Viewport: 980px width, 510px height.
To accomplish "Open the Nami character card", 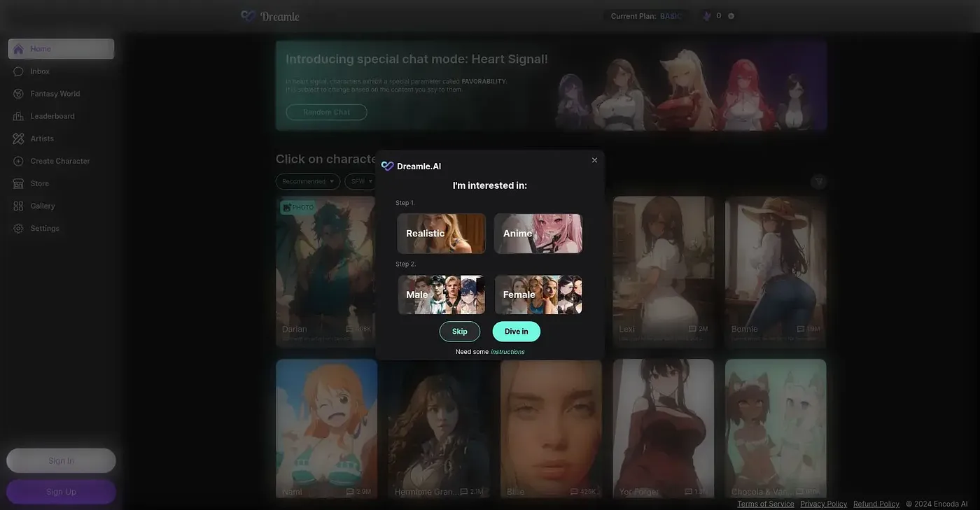I will pyautogui.click(x=326, y=429).
